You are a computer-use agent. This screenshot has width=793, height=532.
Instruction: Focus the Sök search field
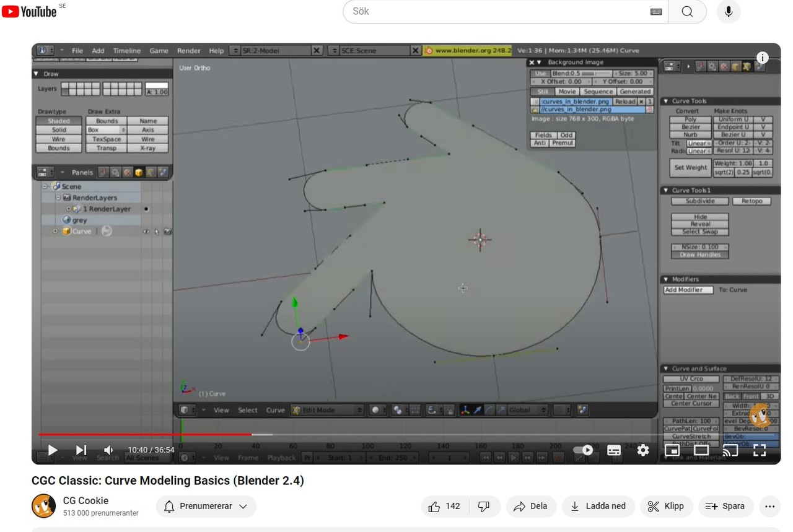pyautogui.click(x=496, y=12)
